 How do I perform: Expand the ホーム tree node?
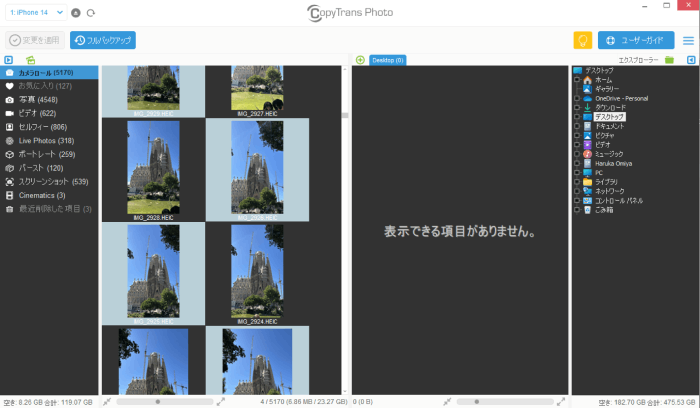[x=577, y=80]
